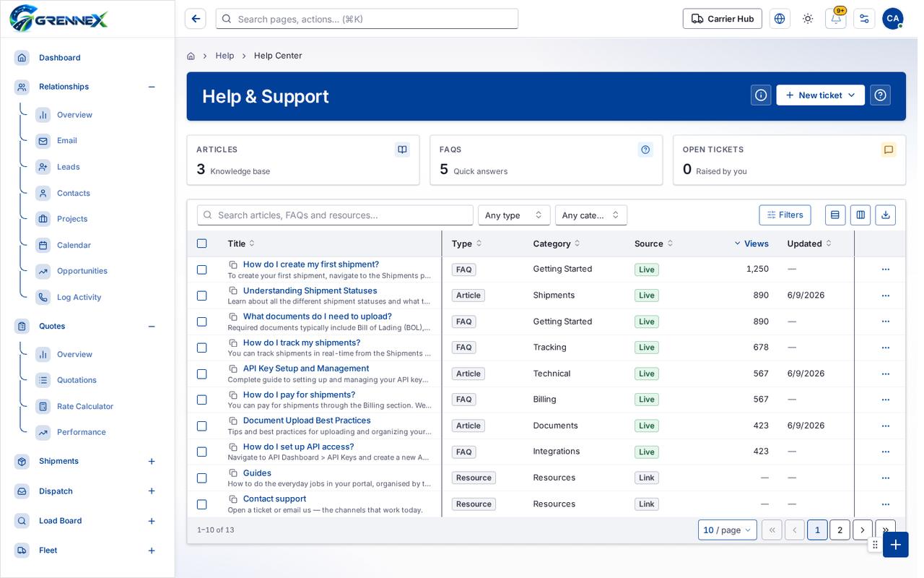Tick checkbox for the Guides row
This screenshot has height=578, width=924.
202,478
